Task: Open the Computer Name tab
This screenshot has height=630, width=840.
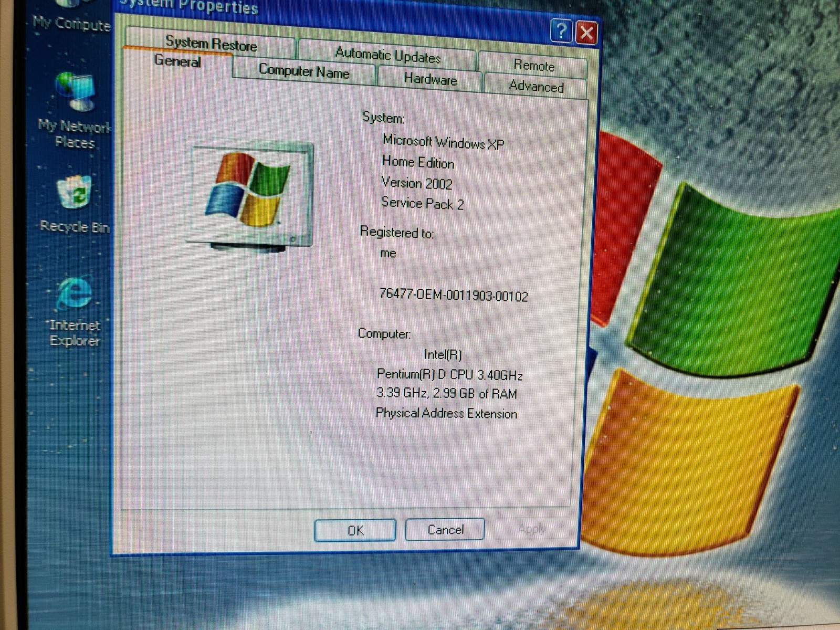Action: pyautogui.click(x=304, y=71)
